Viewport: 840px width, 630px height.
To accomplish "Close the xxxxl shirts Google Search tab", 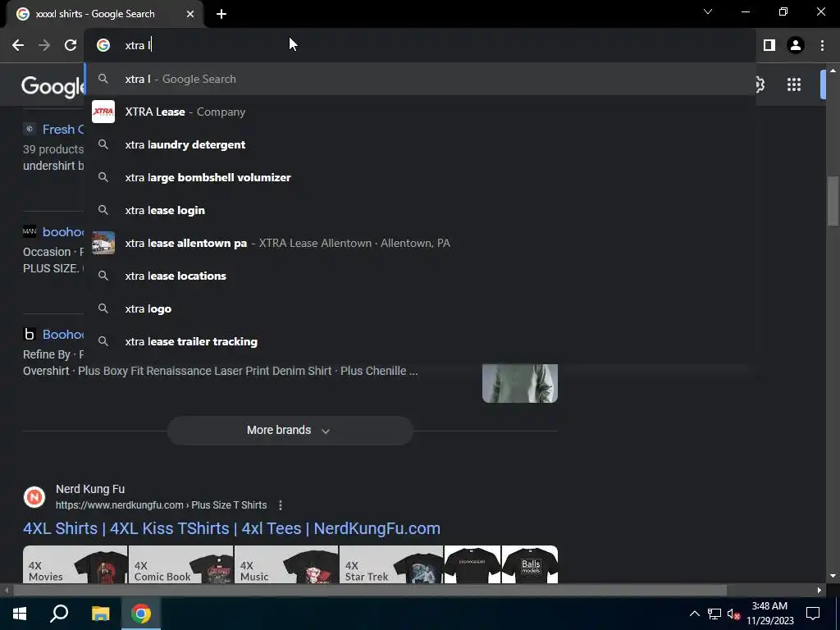I will [x=190, y=14].
